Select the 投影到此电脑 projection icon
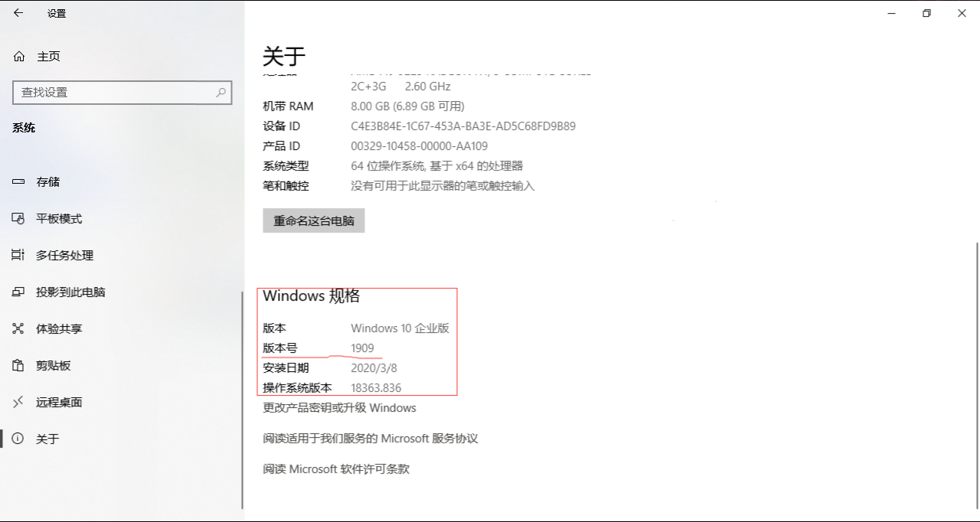This screenshot has width=980, height=522. [x=19, y=292]
